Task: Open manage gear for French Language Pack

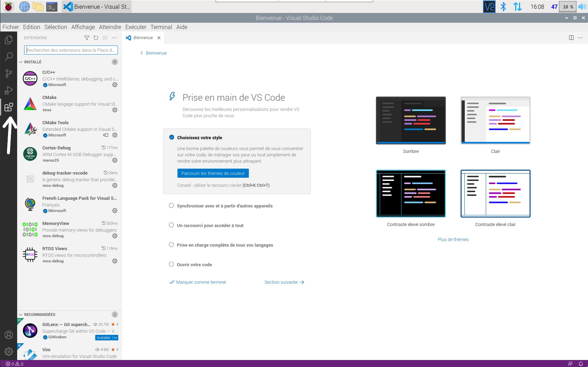Action: [115, 211]
